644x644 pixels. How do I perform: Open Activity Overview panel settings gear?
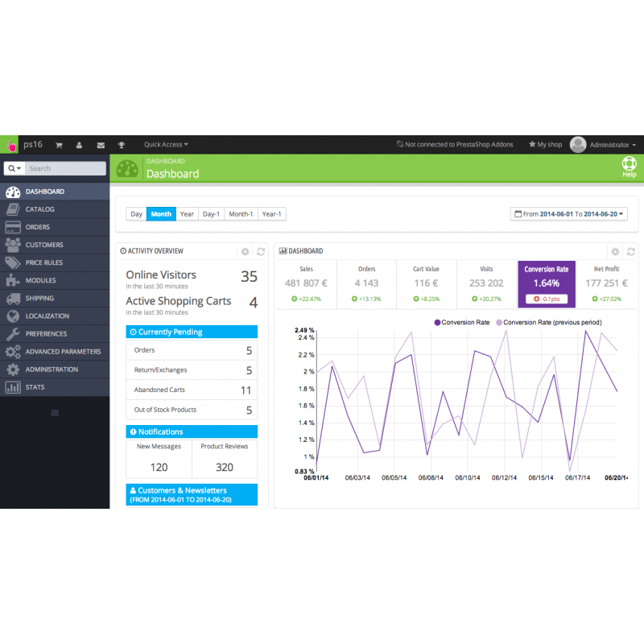245,251
